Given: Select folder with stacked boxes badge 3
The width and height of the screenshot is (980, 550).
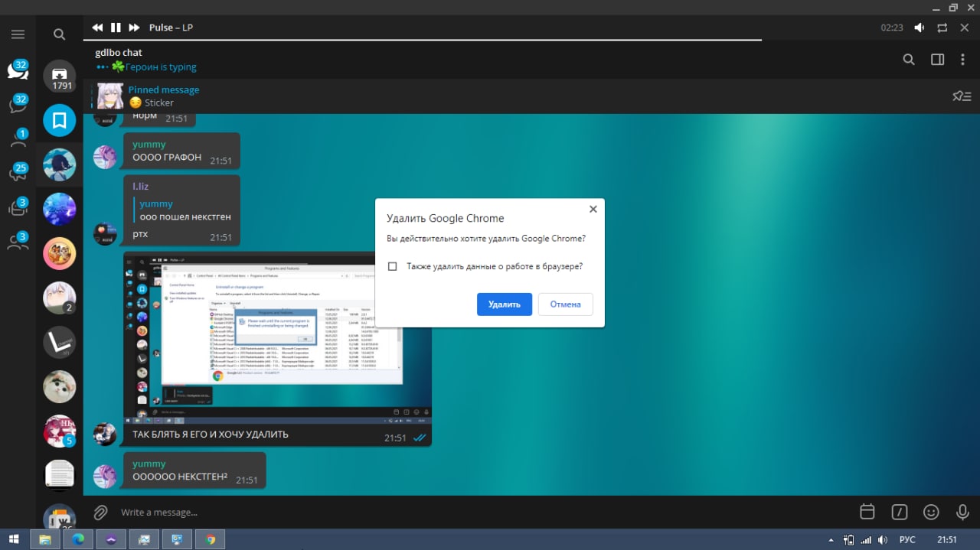Looking at the screenshot, I should [18, 207].
